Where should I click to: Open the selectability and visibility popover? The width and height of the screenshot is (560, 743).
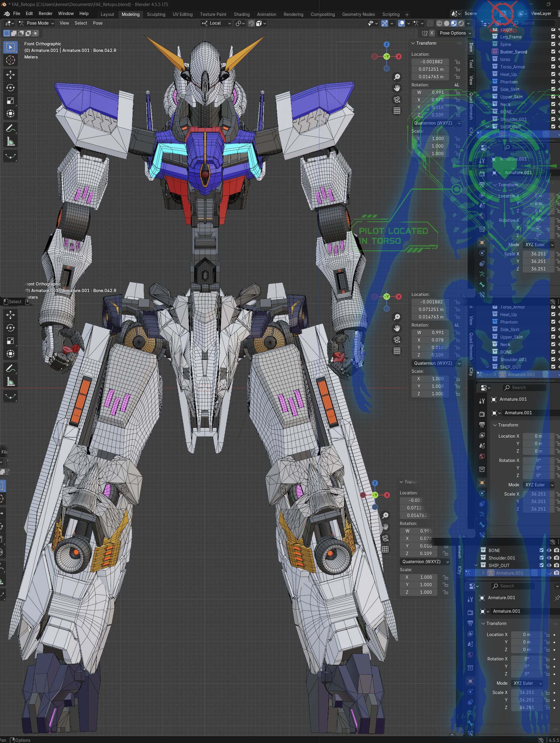[x=373, y=23]
